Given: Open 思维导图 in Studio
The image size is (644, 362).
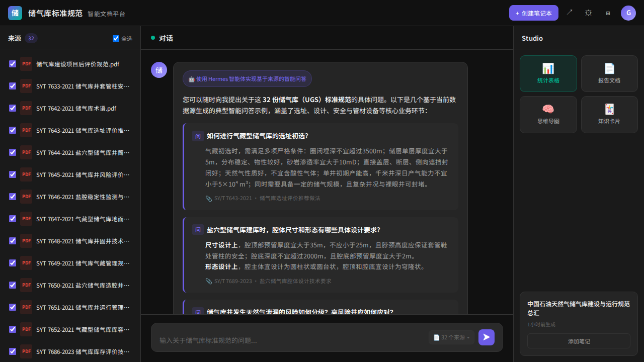Looking at the screenshot, I should point(548,115).
